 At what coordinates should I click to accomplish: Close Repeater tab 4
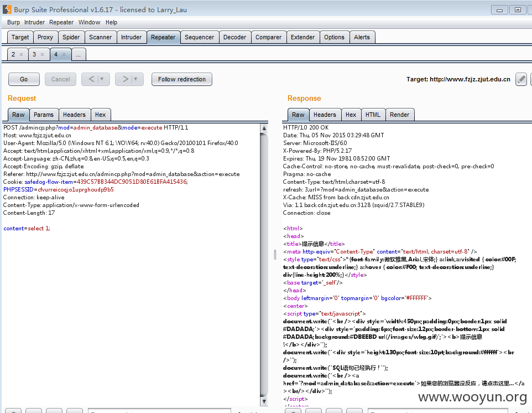point(64,54)
